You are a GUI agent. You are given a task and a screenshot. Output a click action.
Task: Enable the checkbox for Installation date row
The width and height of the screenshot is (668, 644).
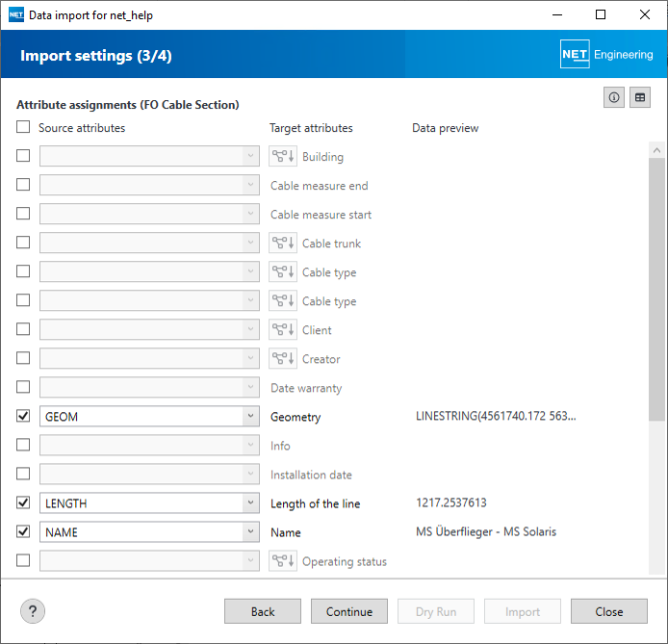coord(23,475)
